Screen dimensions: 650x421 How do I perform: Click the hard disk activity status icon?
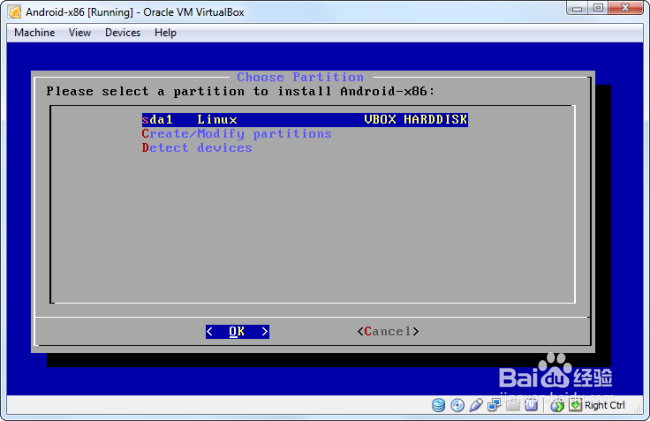pos(438,405)
